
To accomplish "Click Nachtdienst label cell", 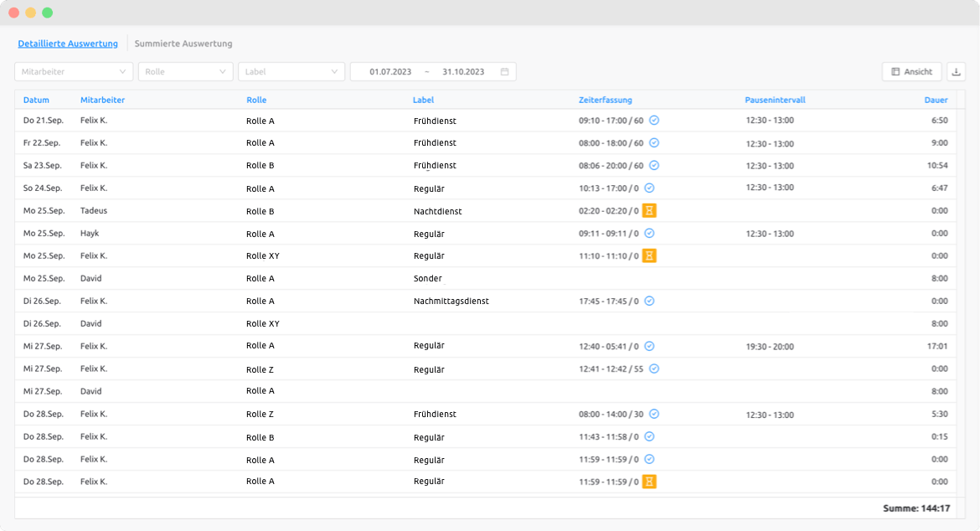I will [437, 211].
